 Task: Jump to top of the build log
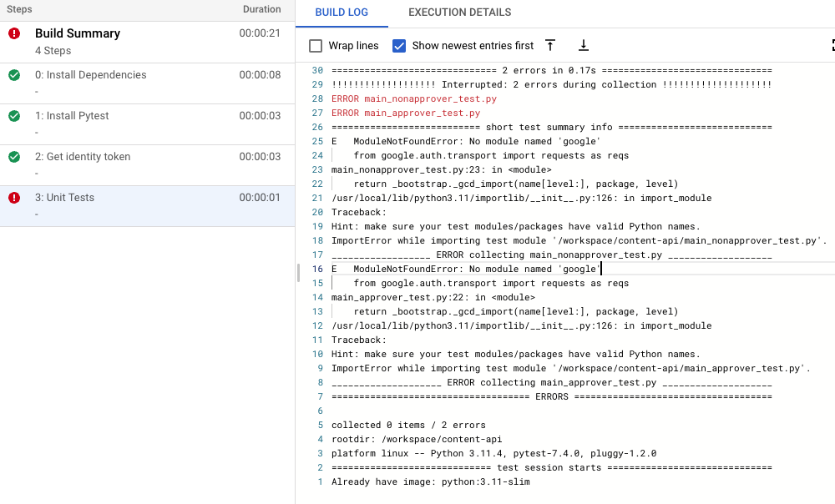[x=550, y=46]
